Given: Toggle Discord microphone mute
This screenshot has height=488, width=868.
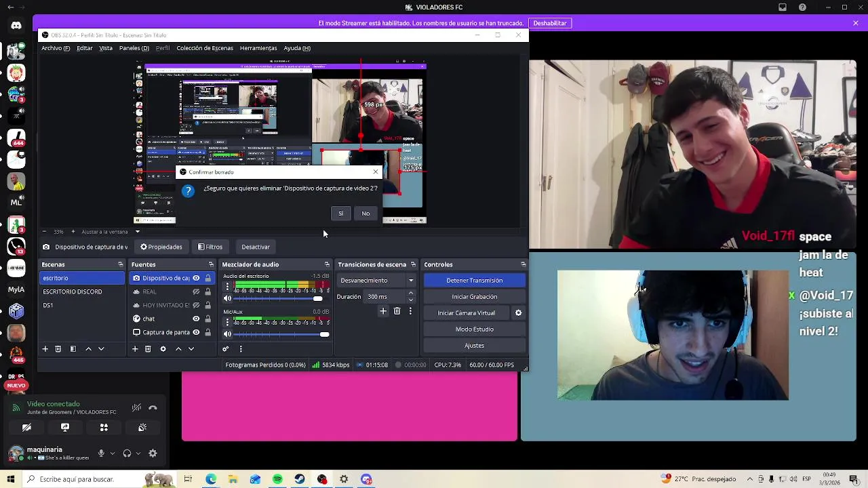Looking at the screenshot, I should (x=101, y=453).
